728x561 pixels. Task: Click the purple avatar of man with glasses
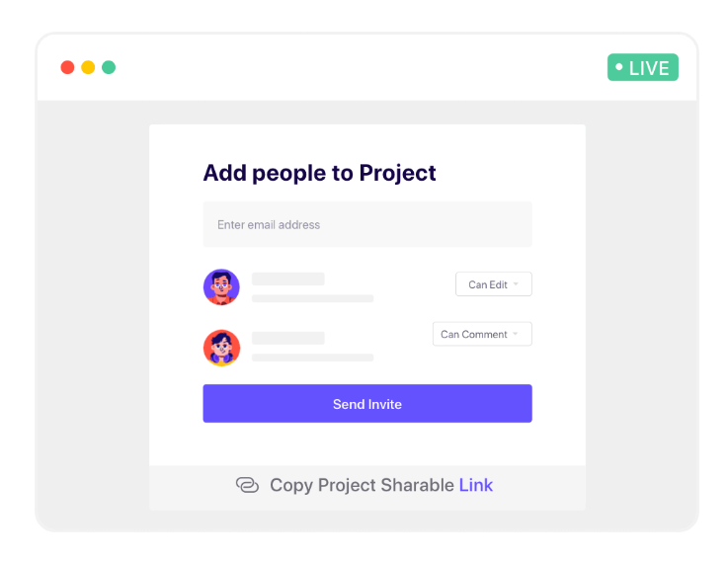tap(221, 287)
